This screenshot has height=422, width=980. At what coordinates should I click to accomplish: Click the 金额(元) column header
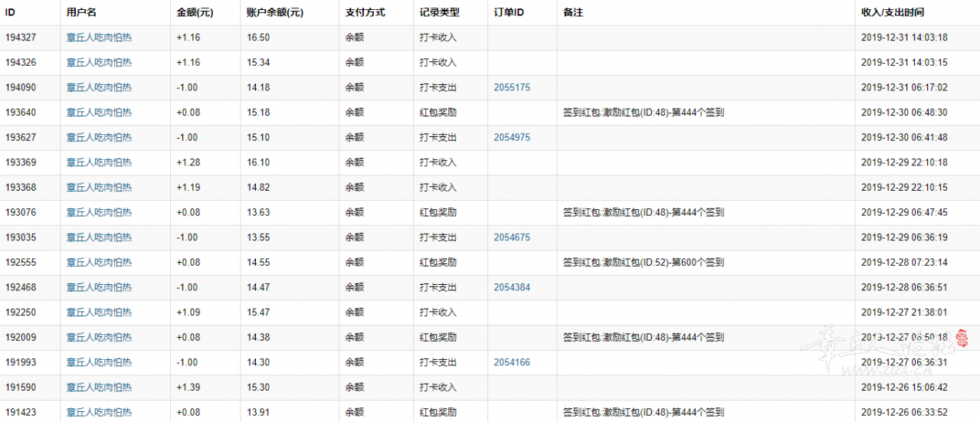[196, 13]
